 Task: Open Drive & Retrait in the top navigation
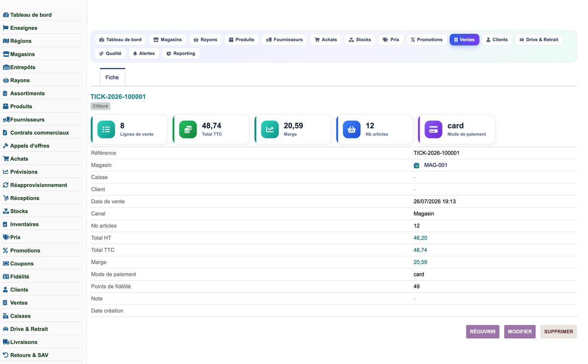coord(539,40)
